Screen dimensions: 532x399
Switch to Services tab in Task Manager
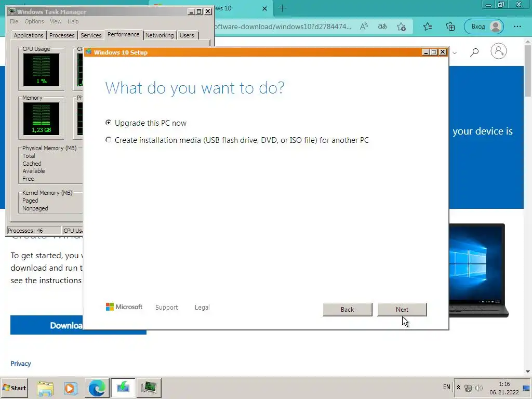[x=91, y=35]
